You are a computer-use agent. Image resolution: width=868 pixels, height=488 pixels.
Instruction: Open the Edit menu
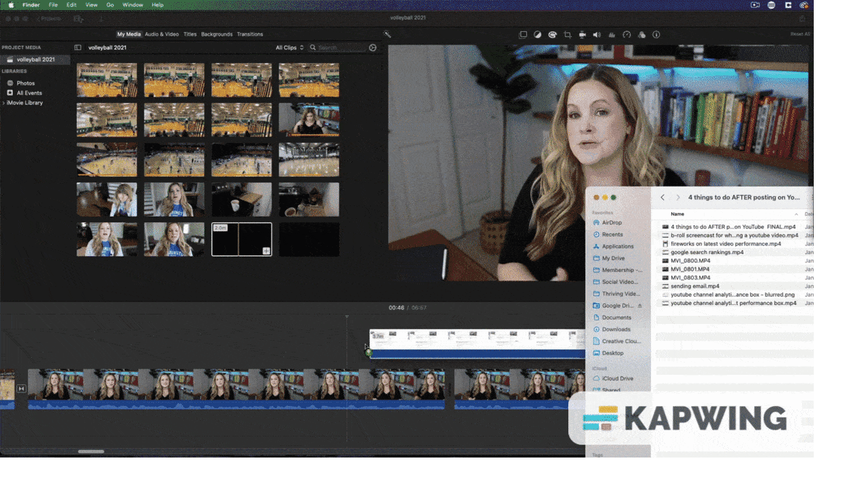click(71, 5)
